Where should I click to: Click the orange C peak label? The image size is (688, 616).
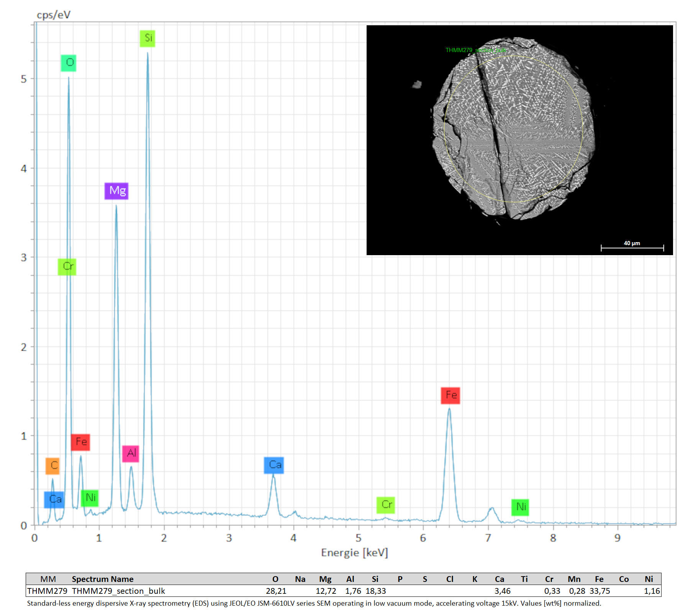53,465
